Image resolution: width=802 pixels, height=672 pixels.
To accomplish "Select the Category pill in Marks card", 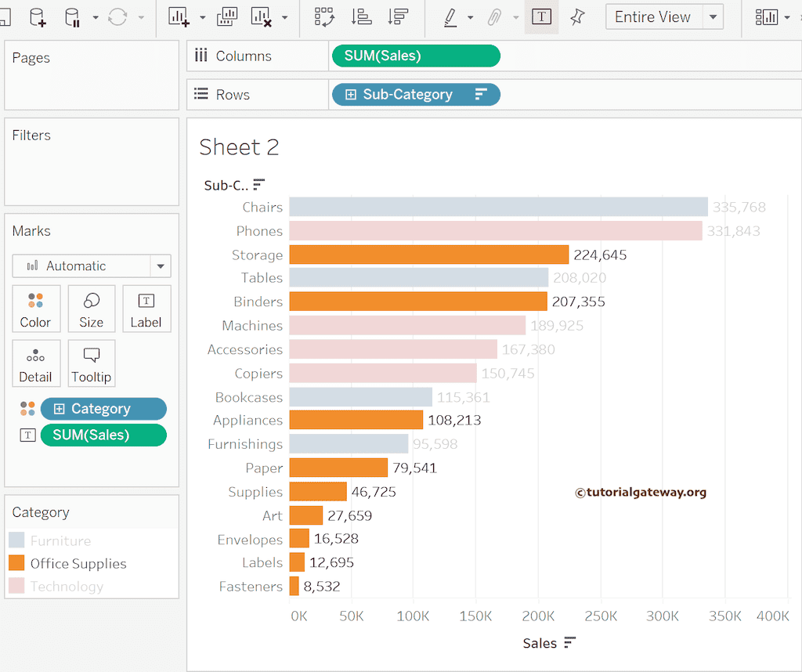I will pos(103,409).
